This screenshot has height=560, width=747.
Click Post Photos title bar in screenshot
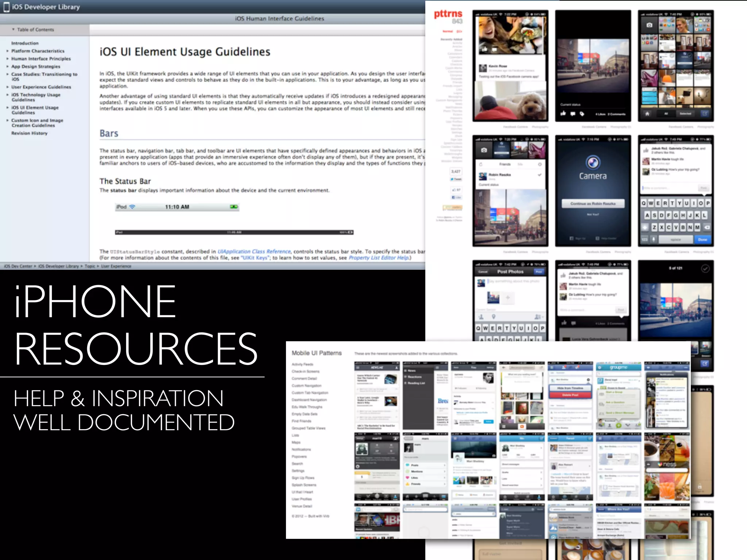510,272
